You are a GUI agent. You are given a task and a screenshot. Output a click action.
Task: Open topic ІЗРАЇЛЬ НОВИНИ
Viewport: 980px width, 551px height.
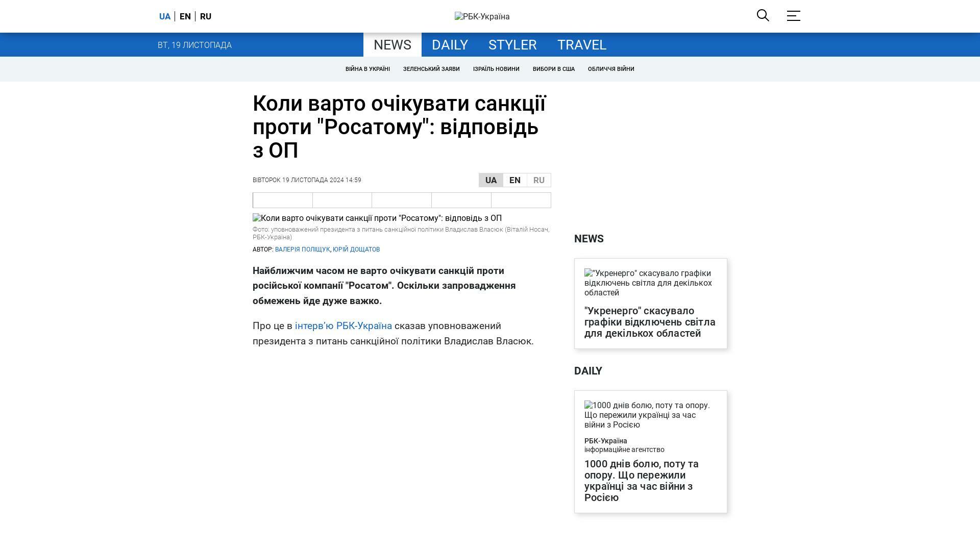click(x=496, y=69)
